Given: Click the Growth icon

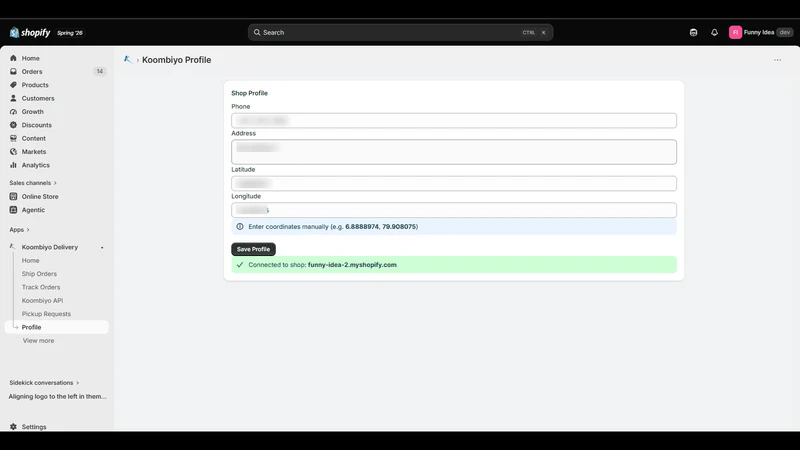Looking at the screenshot, I should click(x=13, y=112).
